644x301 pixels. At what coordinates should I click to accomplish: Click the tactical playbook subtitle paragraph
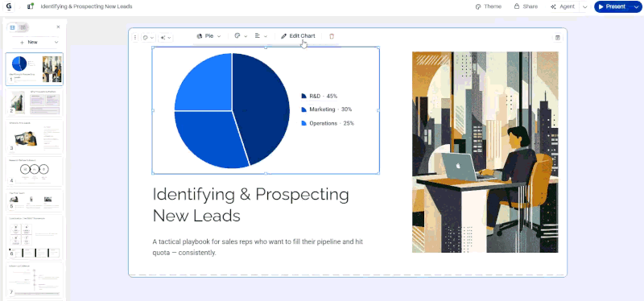click(258, 247)
